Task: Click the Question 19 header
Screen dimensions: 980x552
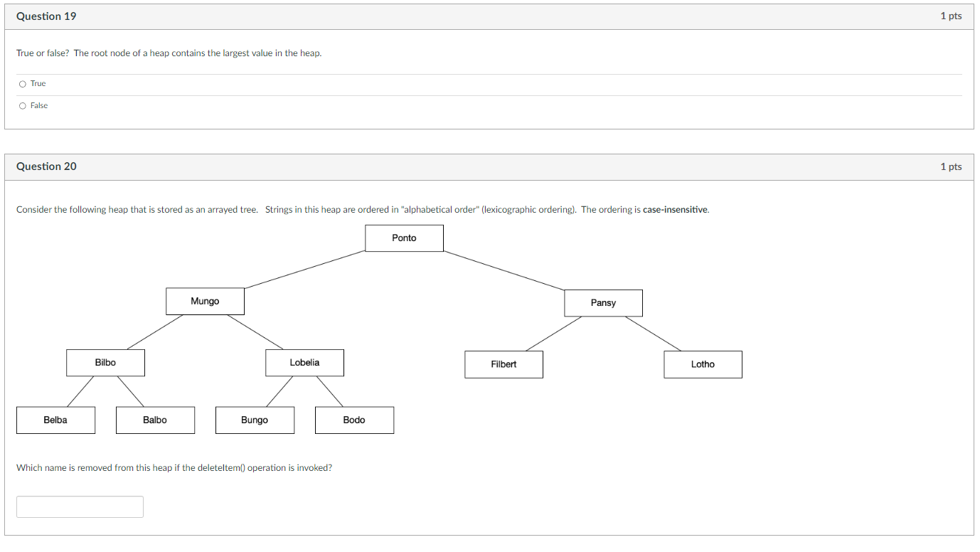Action: [46, 16]
